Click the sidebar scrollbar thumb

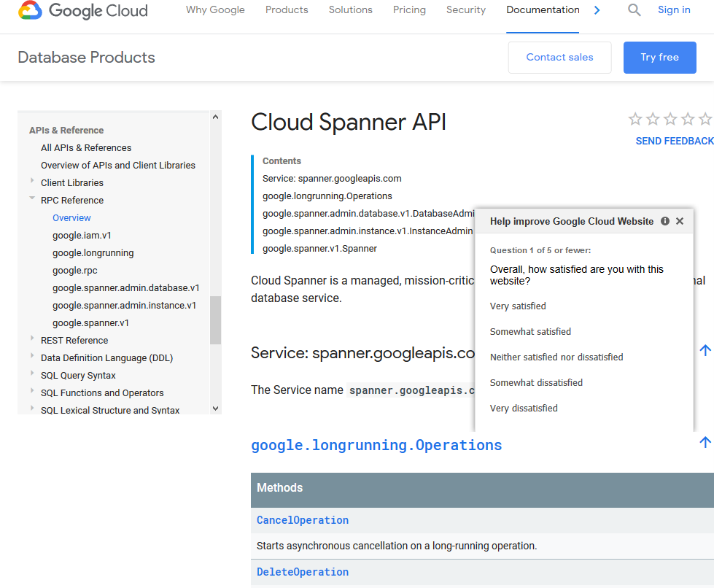coord(215,320)
